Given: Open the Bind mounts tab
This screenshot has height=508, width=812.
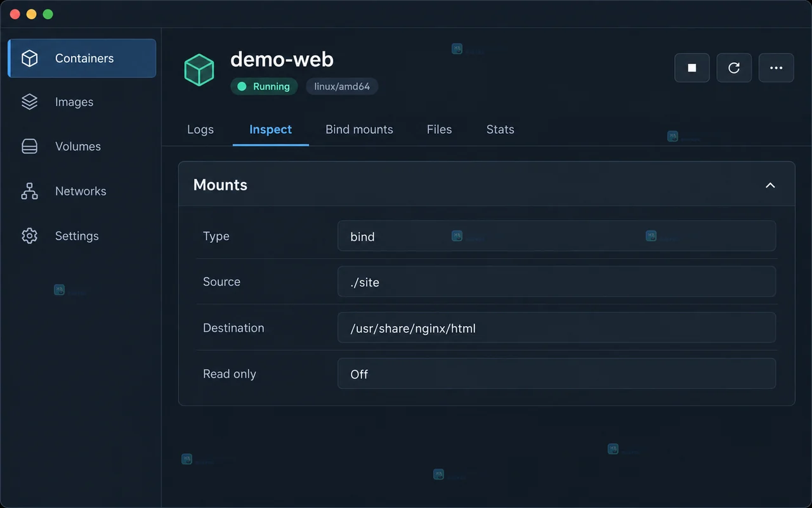Looking at the screenshot, I should [x=359, y=129].
